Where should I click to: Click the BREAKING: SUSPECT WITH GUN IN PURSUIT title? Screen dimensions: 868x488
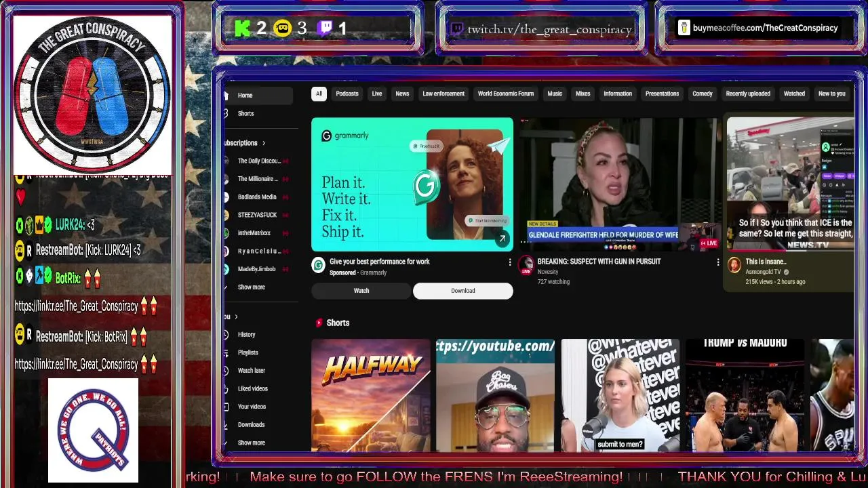coord(599,262)
